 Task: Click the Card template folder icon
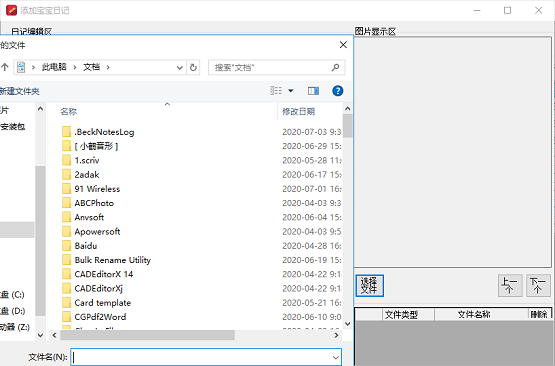pos(66,303)
